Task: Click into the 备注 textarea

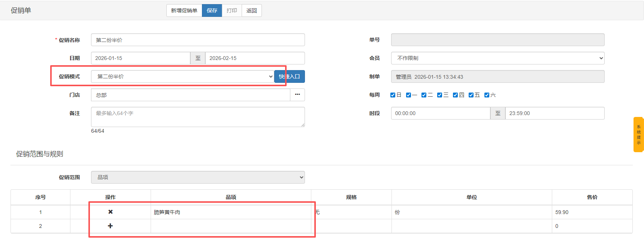Action: coord(198,117)
